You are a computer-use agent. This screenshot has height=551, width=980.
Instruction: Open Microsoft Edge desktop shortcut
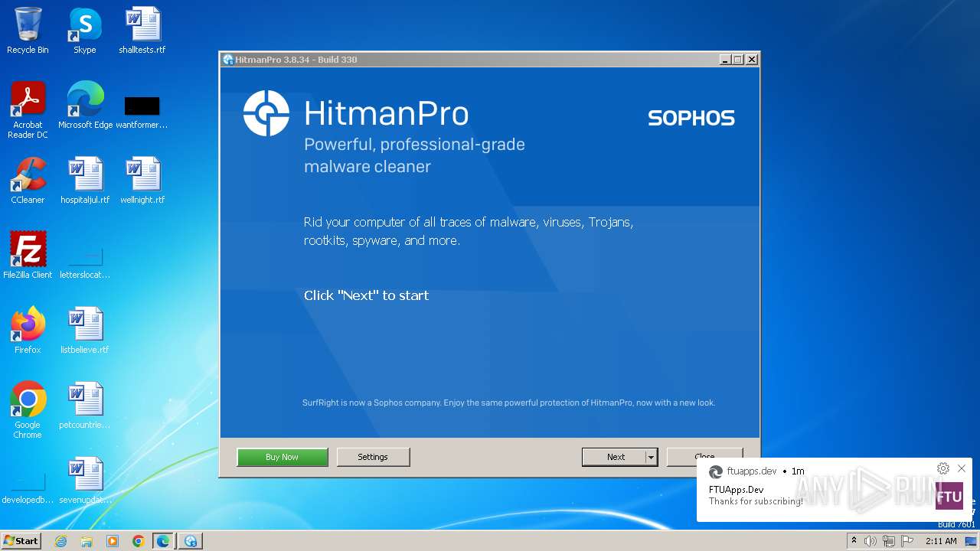coord(85,105)
